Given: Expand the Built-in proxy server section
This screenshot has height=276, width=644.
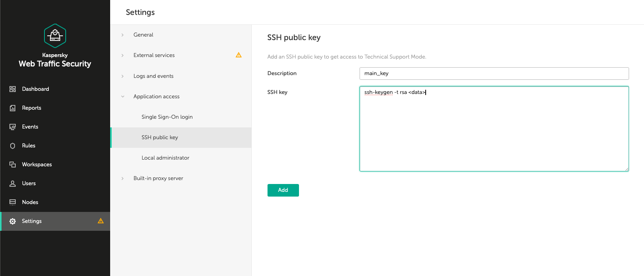Looking at the screenshot, I should (123, 178).
